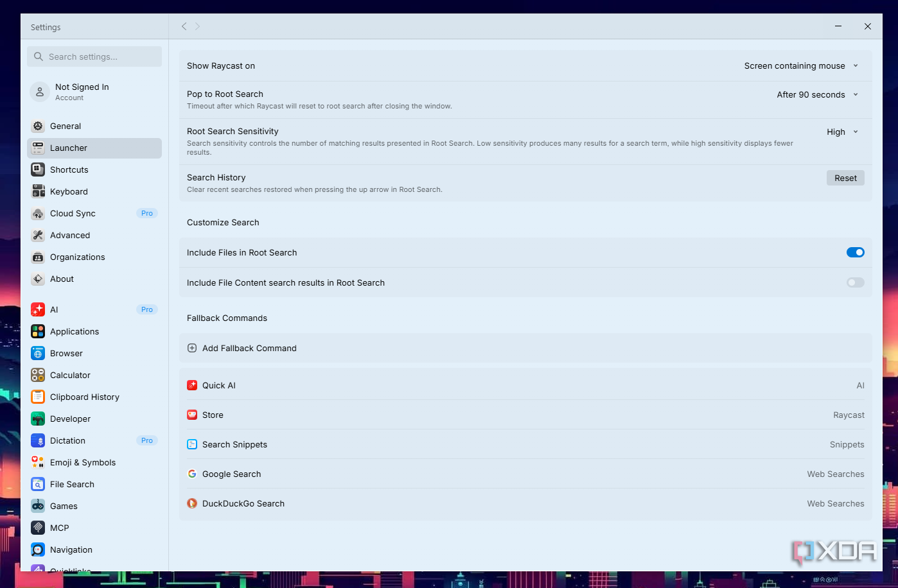Open the About section label
This screenshot has height=588, width=898.
[62, 279]
